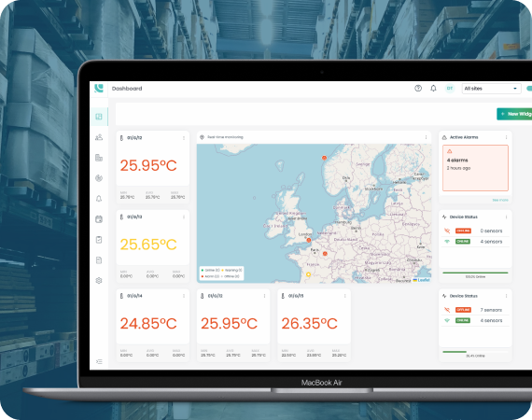Open the options menu of the 26.35°C widget
This screenshot has width=532, height=420.
[x=345, y=296]
